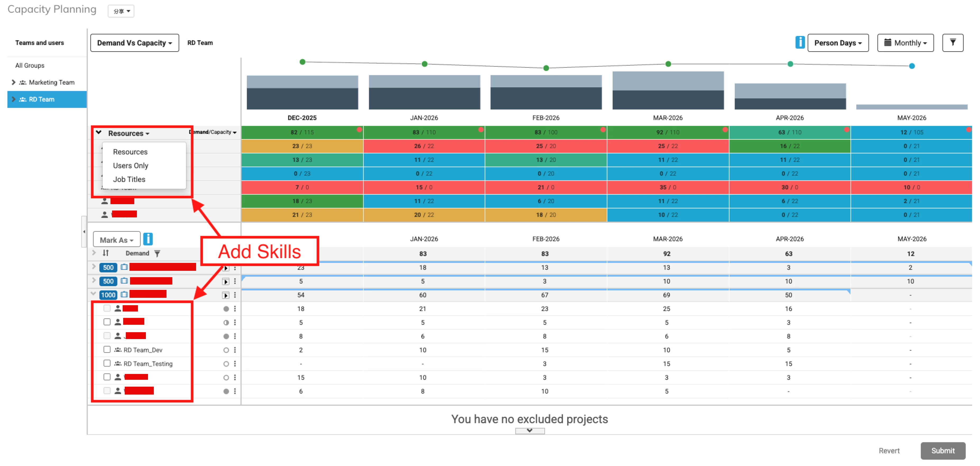This screenshot has width=980, height=466.
Task: Open the kebab menu on RD Team_Dev row
Action: coord(235,350)
